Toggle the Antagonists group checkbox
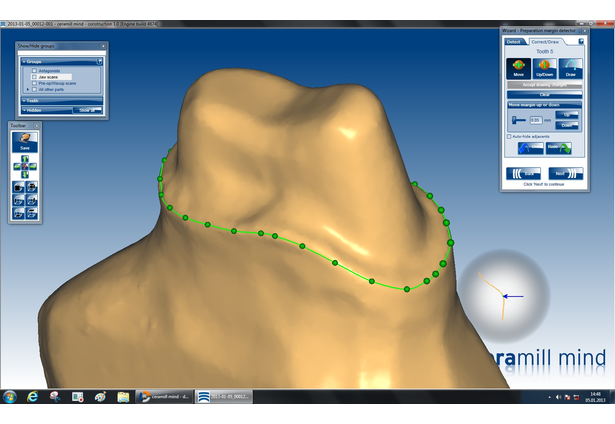The width and height of the screenshot is (615, 424). click(34, 71)
